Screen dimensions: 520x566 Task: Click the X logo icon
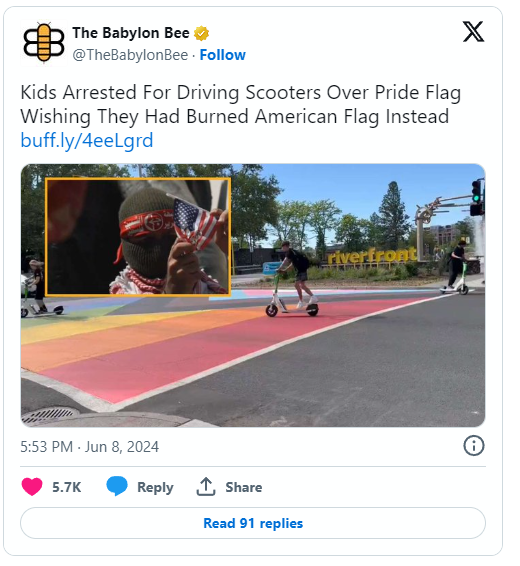473,32
